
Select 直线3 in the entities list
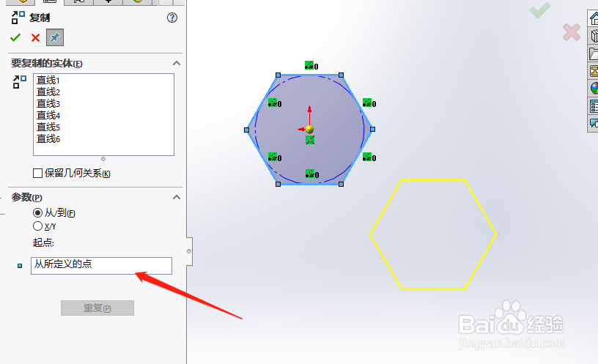(48, 104)
